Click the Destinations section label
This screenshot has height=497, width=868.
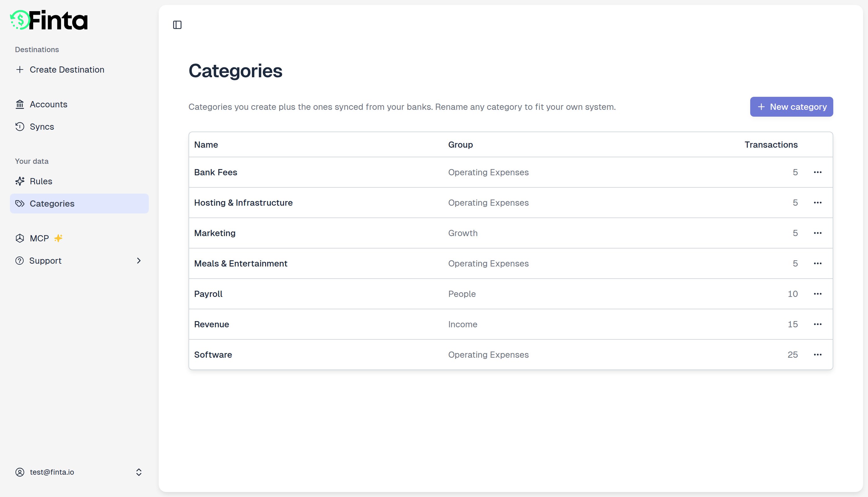tap(37, 50)
